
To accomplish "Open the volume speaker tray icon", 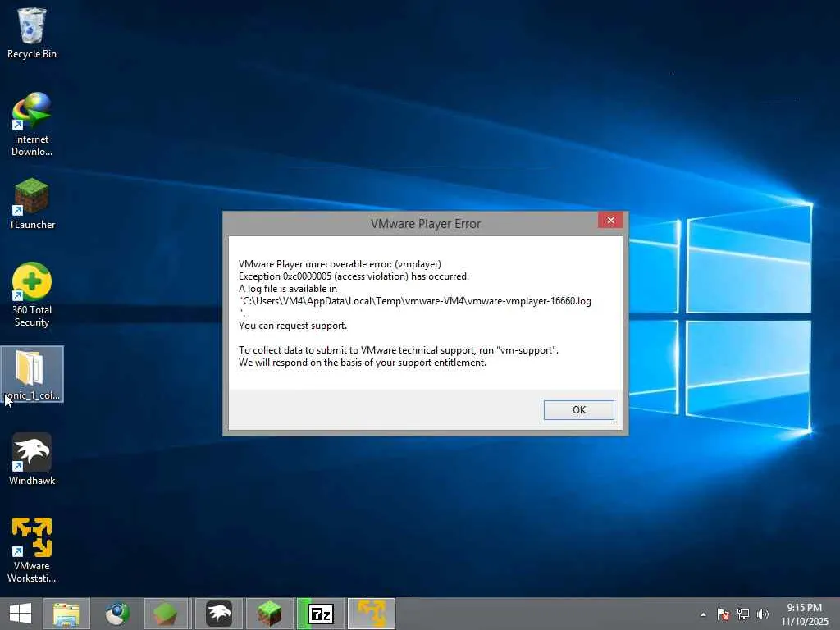I will click(763, 614).
